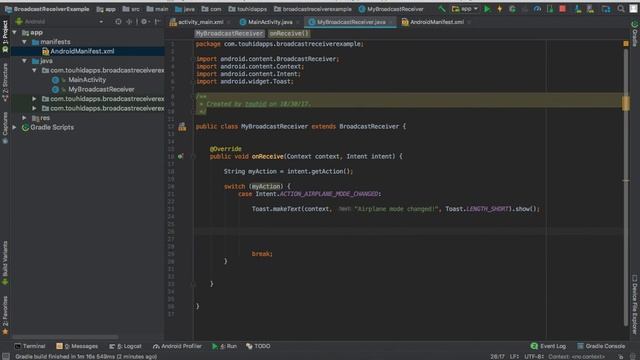Open the 0: Messages tool window
Image resolution: width=640 pixels, height=360 pixels.
[77, 346]
